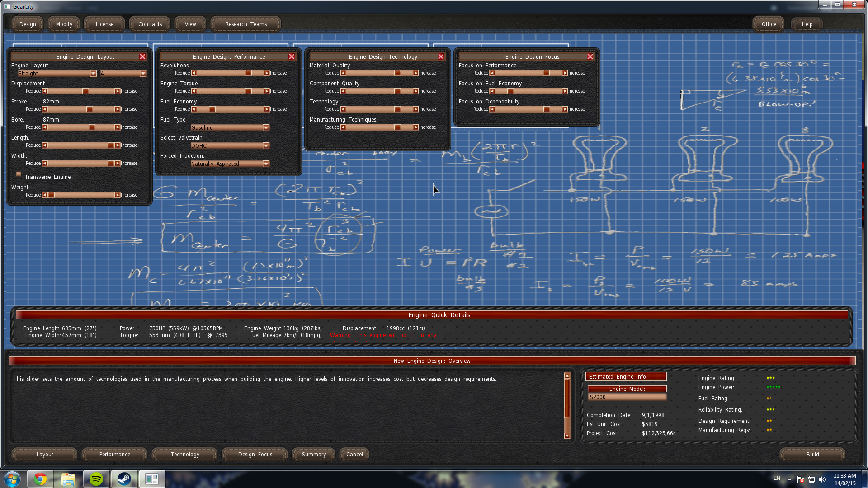Close the Engine Design Focus panel
This screenshot has height=488, width=868.
(590, 56)
